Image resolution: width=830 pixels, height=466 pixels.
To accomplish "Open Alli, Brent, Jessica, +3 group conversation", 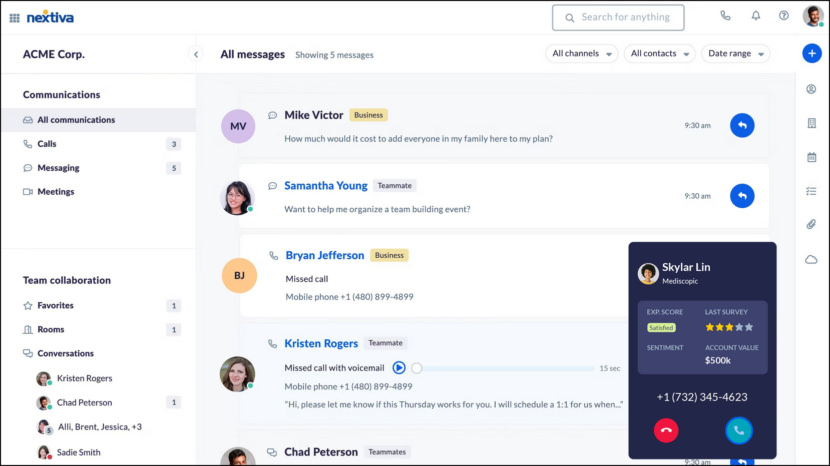I will coord(98,427).
